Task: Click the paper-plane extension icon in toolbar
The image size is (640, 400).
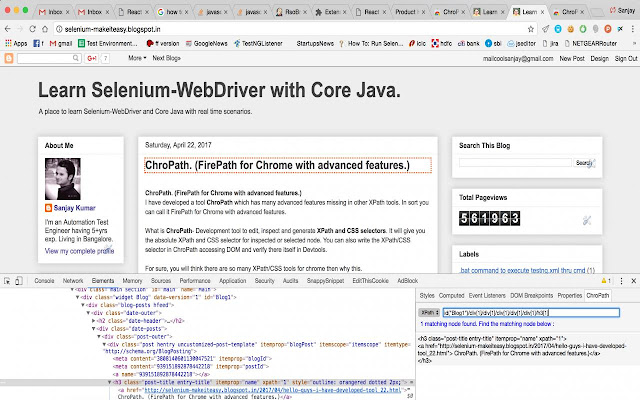Action: pos(545,29)
